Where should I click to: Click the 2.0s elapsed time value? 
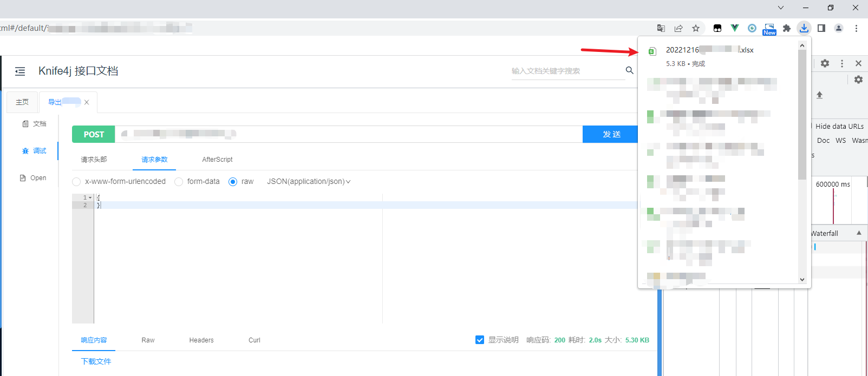point(595,340)
